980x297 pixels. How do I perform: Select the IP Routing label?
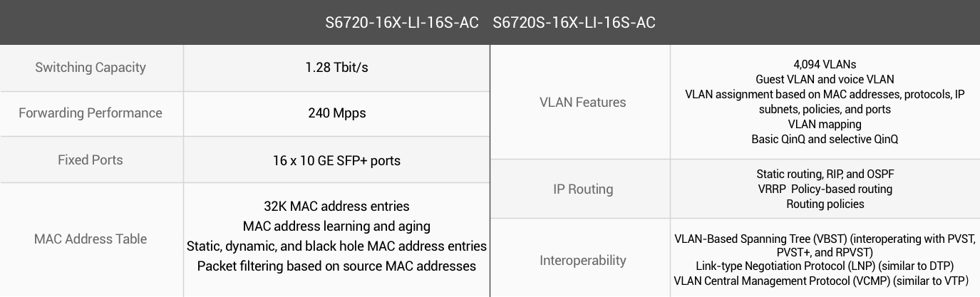(x=583, y=189)
